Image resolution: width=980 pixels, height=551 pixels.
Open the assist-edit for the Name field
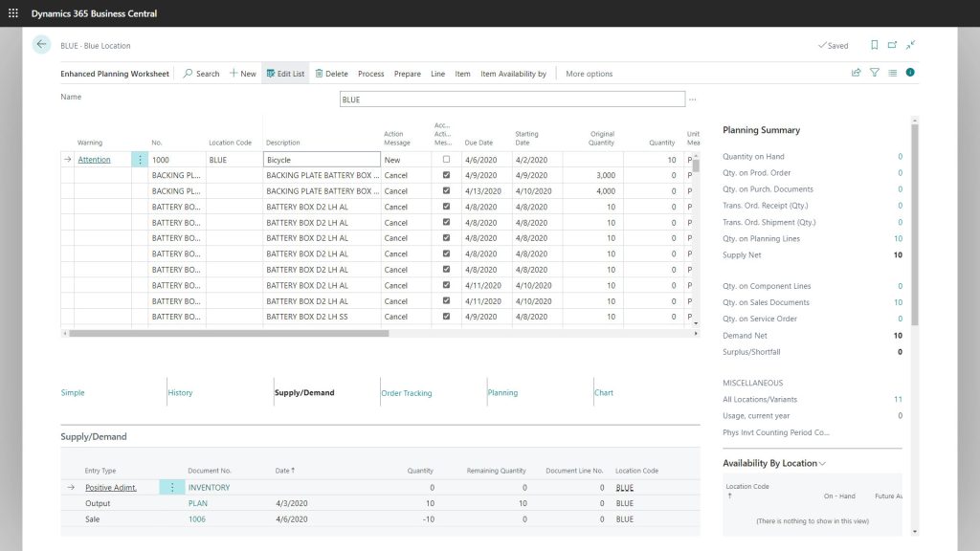click(692, 99)
